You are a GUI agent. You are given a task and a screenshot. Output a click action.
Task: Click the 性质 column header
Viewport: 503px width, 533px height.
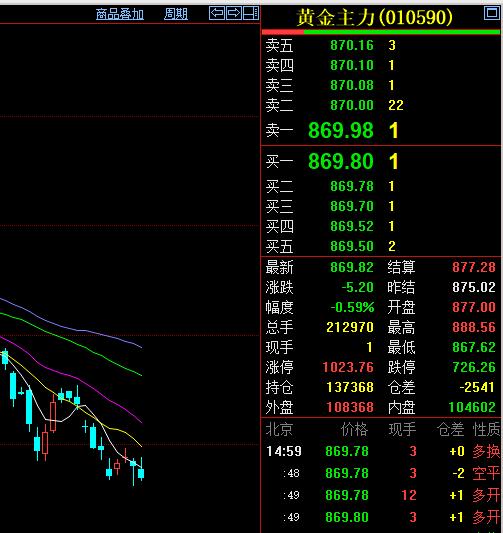coord(486,429)
